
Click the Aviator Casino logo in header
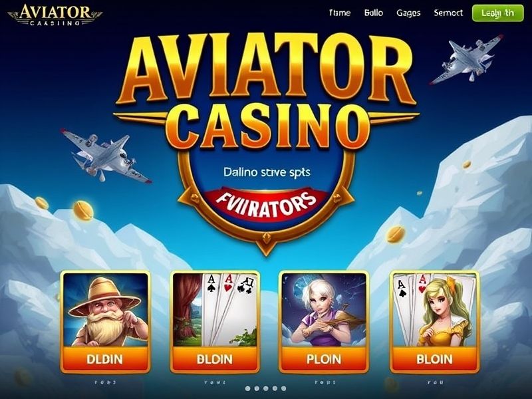55,15
